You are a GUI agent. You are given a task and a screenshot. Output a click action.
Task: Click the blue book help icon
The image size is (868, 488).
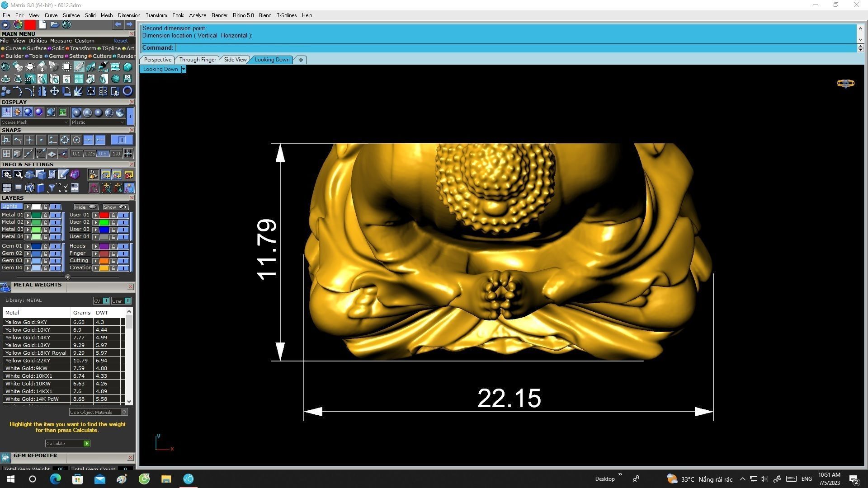tap(41, 188)
